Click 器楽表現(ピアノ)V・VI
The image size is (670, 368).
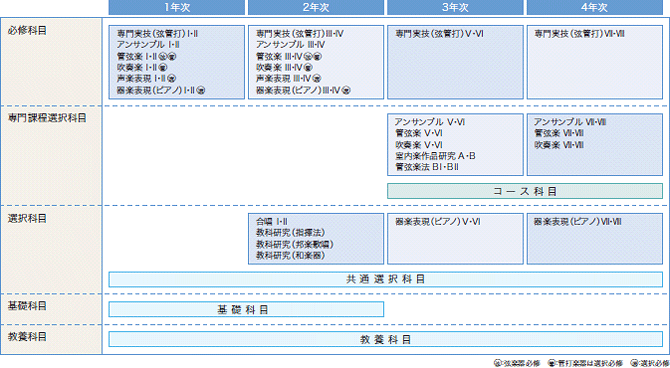[438, 222]
